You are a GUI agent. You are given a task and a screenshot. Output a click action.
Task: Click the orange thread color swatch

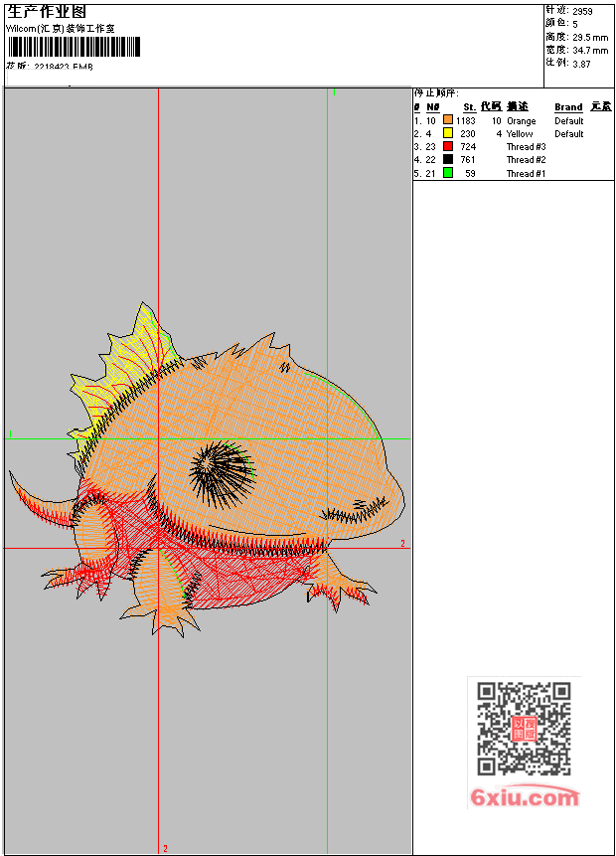tap(448, 121)
